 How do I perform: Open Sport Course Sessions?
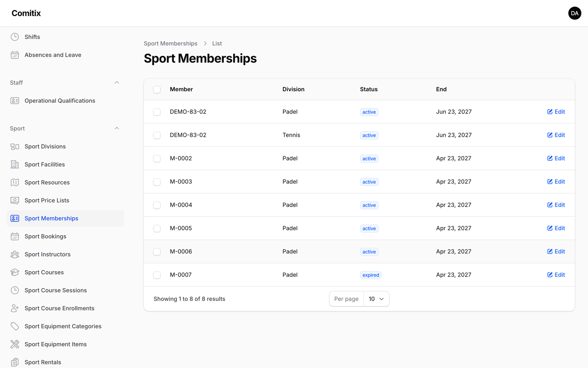coord(65,290)
